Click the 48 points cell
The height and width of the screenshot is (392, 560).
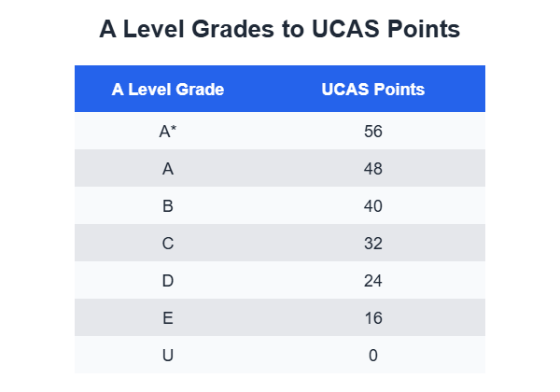click(x=373, y=169)
